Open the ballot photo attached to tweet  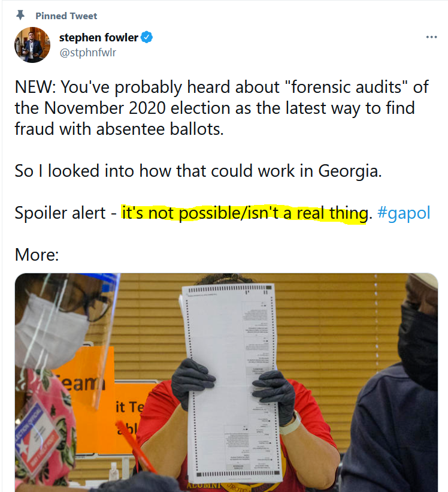coord(226,382)
